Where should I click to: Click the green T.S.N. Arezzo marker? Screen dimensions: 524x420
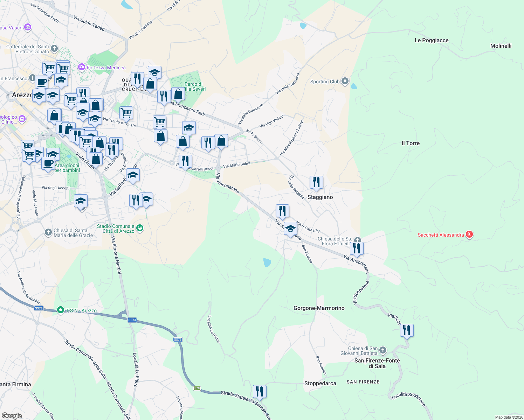61,310
